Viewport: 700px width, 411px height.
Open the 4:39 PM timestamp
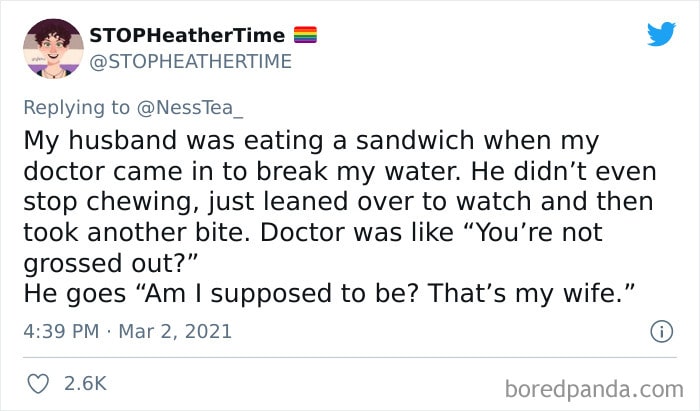61,332
